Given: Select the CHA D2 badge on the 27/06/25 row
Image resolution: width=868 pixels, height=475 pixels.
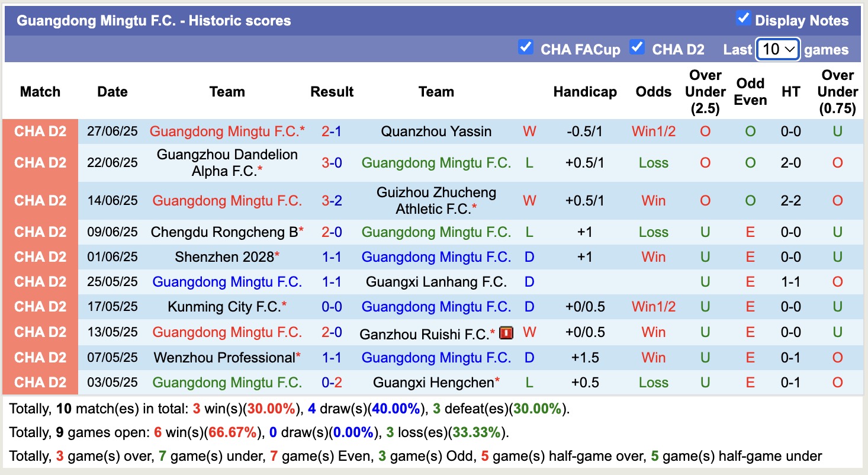Looking at the screenshot, I should click(40, 131).
